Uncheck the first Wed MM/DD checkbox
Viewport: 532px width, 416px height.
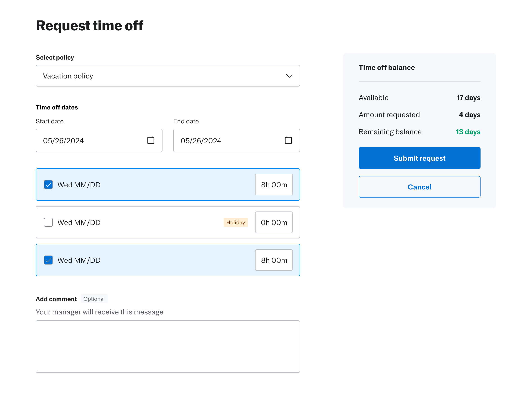pos(48,185)
